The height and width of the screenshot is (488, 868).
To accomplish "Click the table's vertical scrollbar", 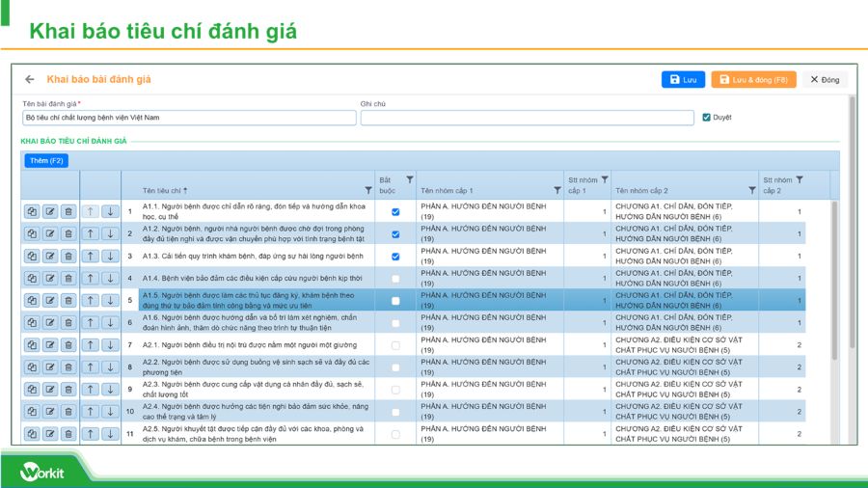I will point(834,280).
